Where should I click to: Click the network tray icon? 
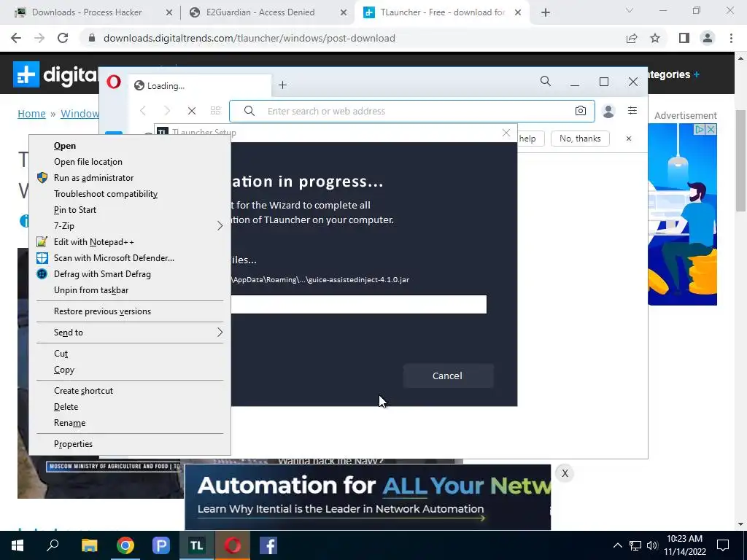635,545
